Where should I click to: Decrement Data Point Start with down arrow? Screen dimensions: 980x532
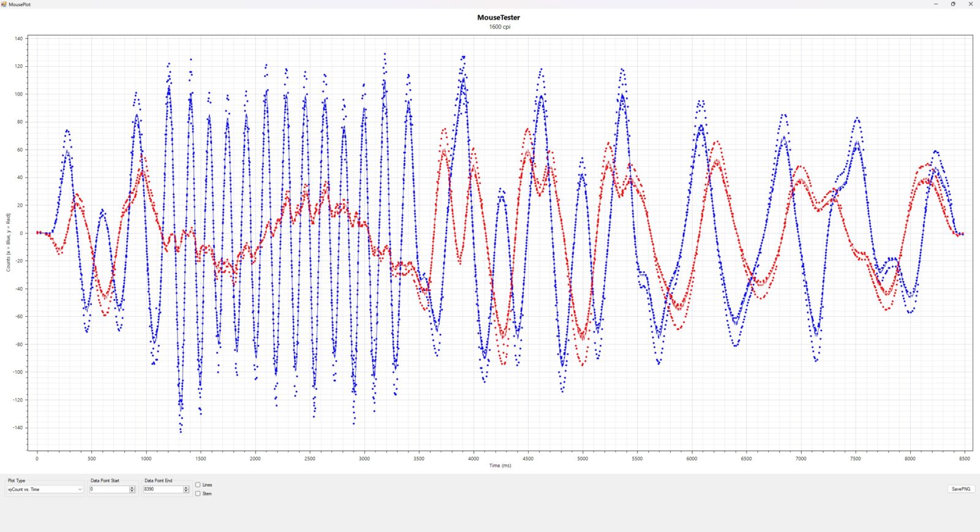coord(132,491)
